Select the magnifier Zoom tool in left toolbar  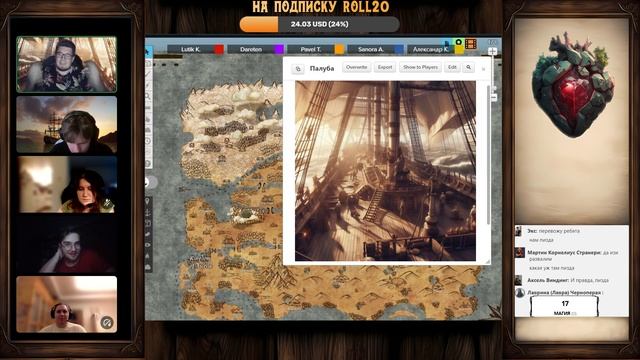(x=148, y=97)
